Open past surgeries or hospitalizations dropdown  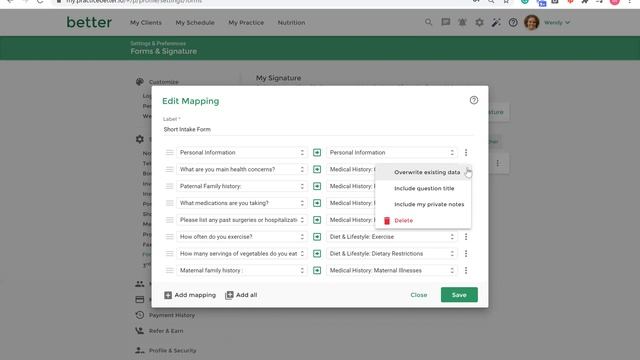[242, 220]
